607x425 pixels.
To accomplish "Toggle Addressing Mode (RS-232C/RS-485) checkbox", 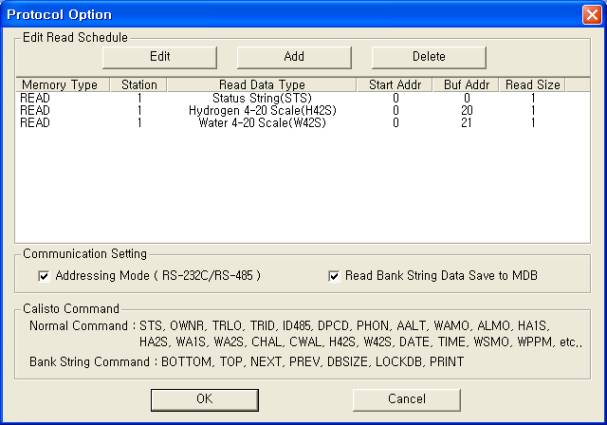I will pos(43,275).
